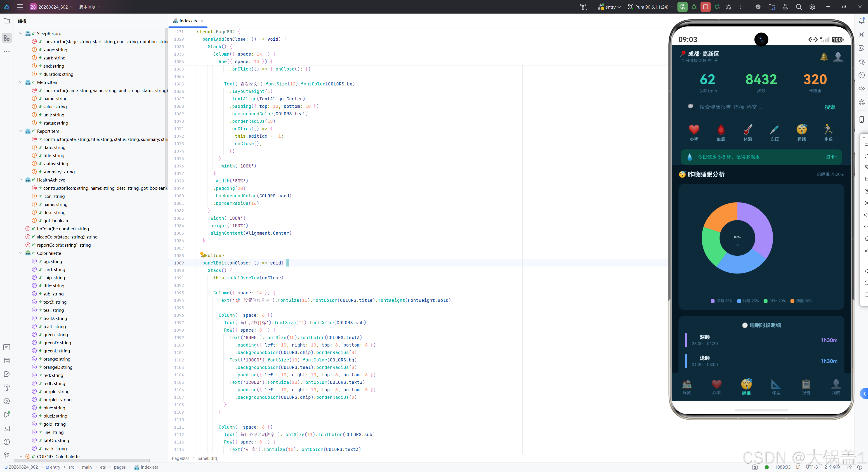Tap the 搜索 button in preview
Viewport: 868px width, 472px height.
830,107
